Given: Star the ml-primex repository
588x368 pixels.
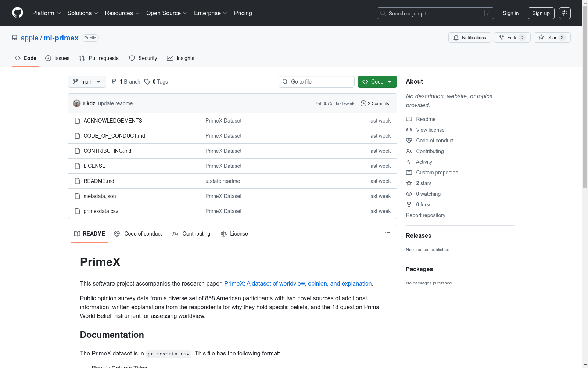Looking at the screenshot, I should (552, 38).
